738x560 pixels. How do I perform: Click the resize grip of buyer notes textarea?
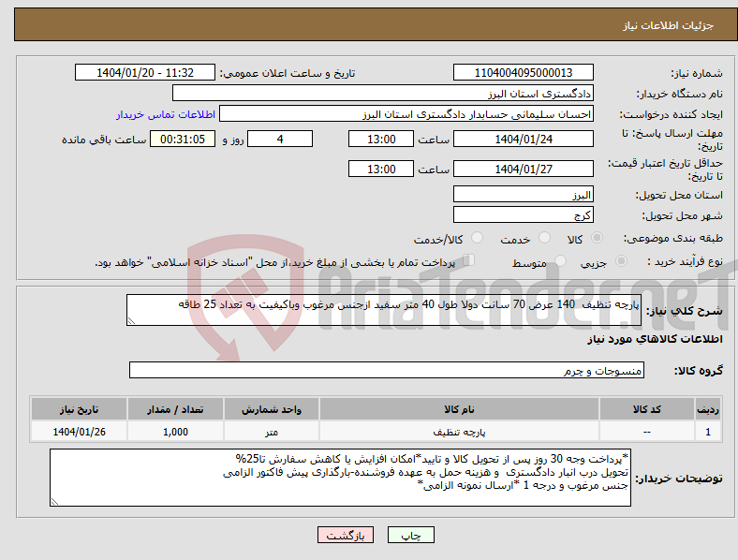pyautogui.click(x=54, y=502)
